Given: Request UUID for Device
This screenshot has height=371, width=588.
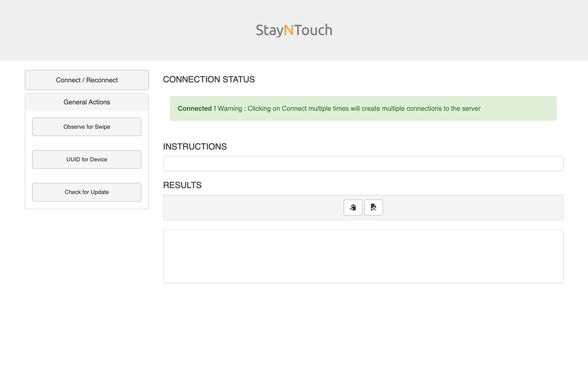Looking at the screenshot, I should point(87,159).
